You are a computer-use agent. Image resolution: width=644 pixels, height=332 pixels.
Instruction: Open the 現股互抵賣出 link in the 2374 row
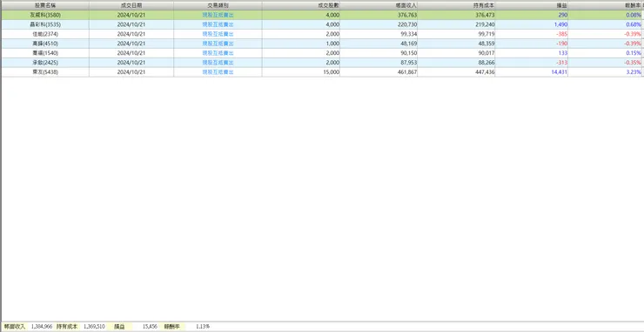[x=218, y=34]
